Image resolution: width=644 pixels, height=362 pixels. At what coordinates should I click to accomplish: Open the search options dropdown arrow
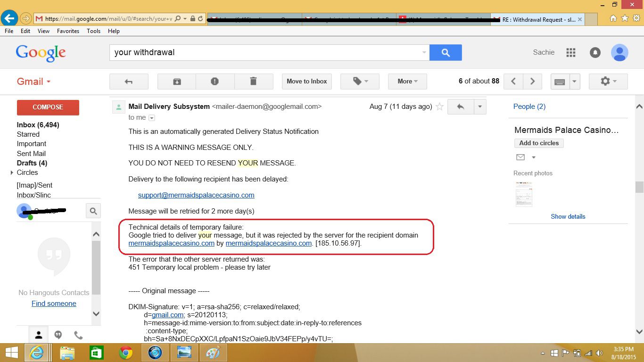[x=424, y=52]
